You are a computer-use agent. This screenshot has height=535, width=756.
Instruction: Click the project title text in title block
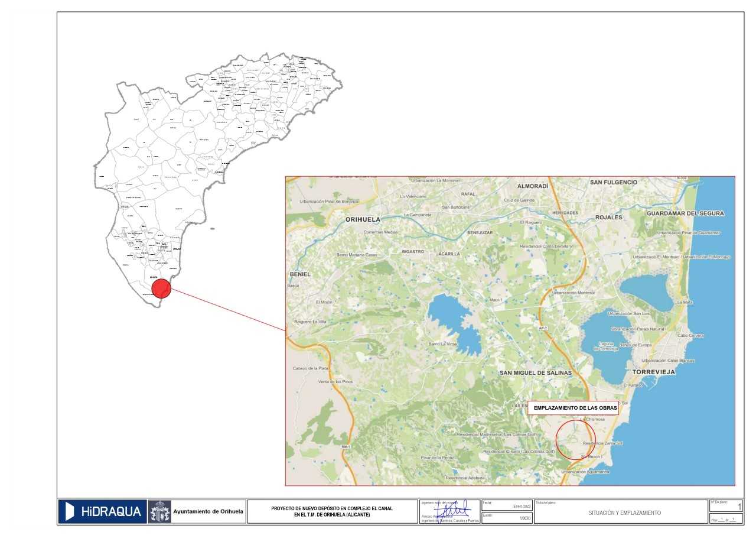331,511
